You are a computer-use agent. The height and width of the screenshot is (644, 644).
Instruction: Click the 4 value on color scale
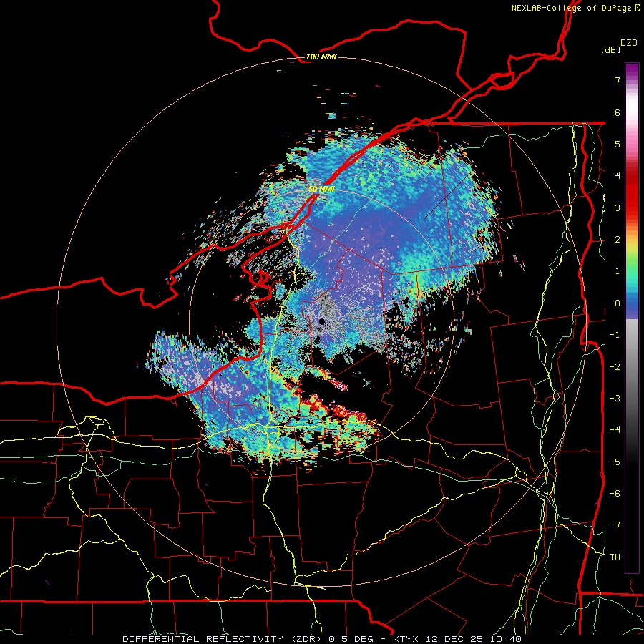tap(618, 176)
